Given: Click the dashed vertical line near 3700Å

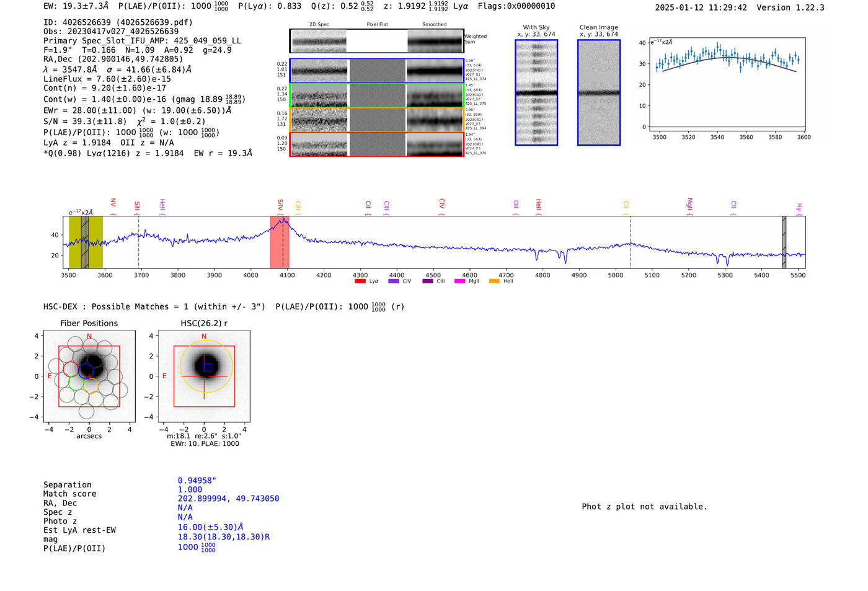Looking at the screenshot, I should tap(138, 242).
